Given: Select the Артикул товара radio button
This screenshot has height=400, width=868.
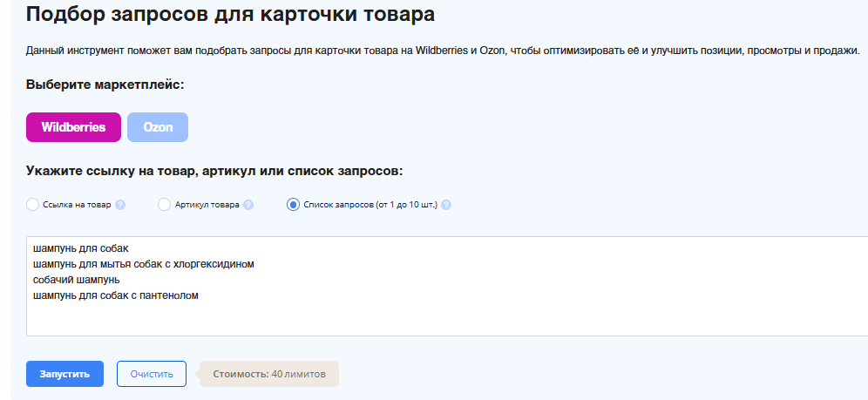Looking at the screenshot, I should click(x=164, y=205).
